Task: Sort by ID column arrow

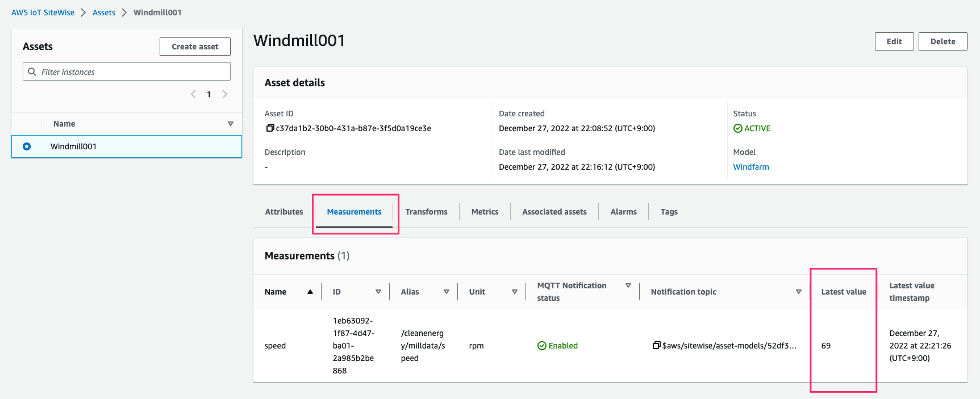Action: pyautogui.click(x=378, y=292)
